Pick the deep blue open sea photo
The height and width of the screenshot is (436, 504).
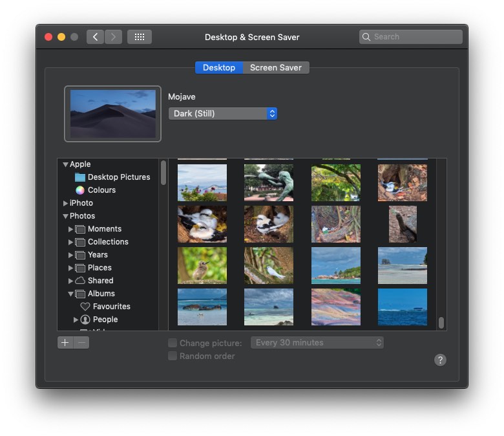(403, 307)
